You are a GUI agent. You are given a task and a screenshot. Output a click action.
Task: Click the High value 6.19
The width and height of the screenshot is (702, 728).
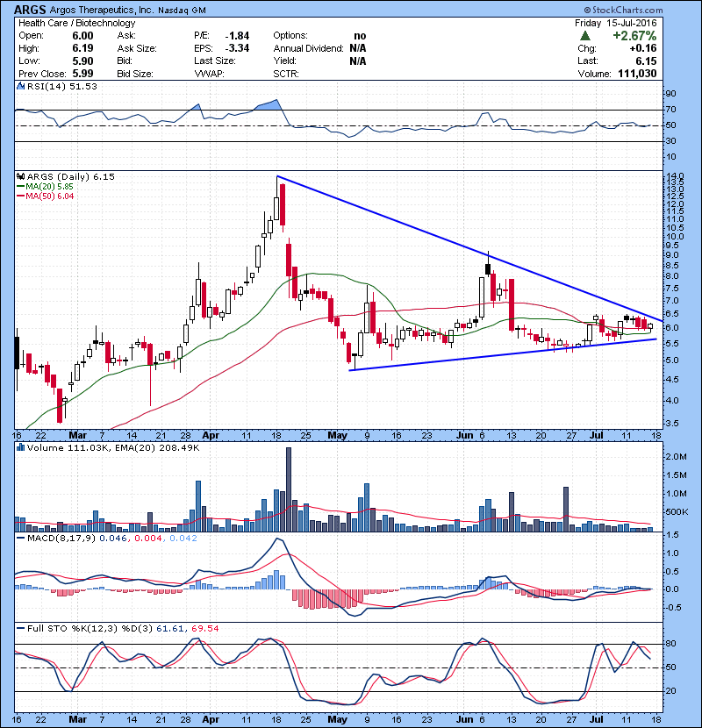click(82, 48)
